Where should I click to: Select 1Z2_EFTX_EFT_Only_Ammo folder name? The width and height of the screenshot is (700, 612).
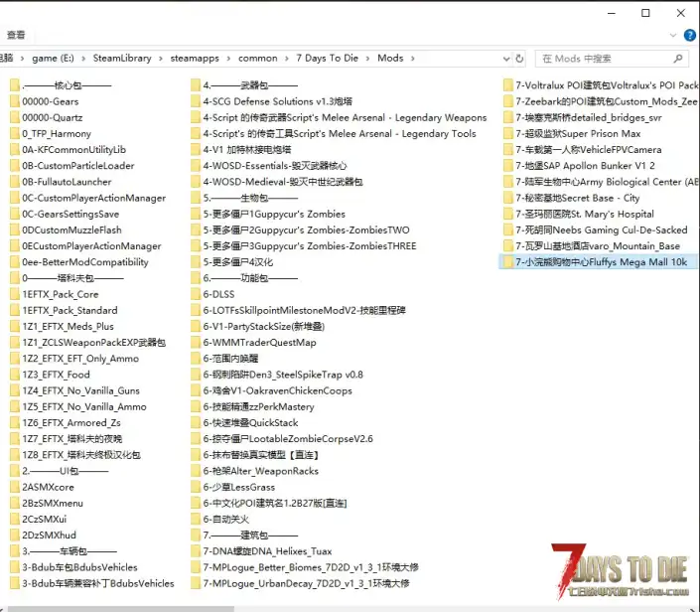point(80,359)
